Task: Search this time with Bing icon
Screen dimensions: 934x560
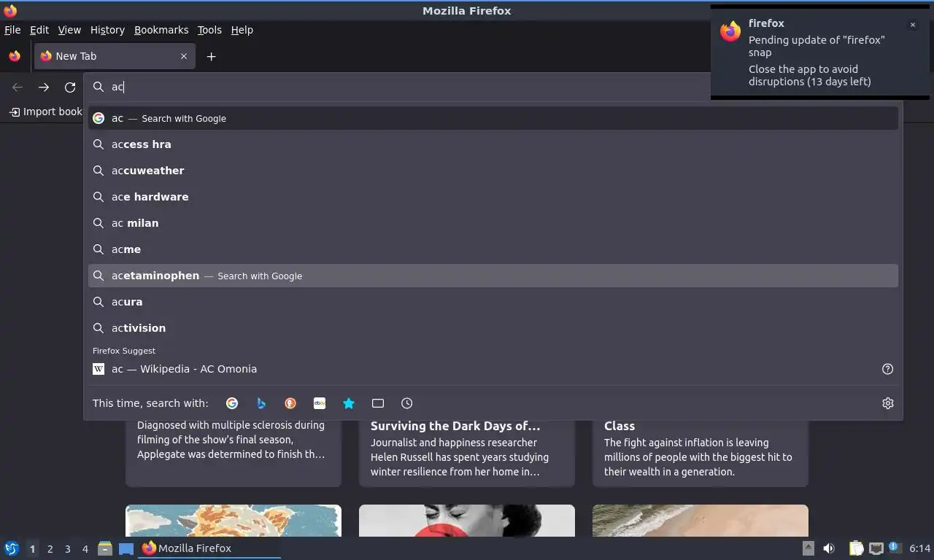Action: pos(261,403)
